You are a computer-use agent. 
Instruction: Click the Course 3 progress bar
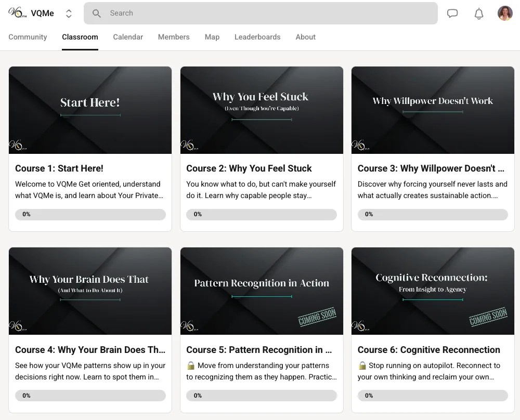433,214
